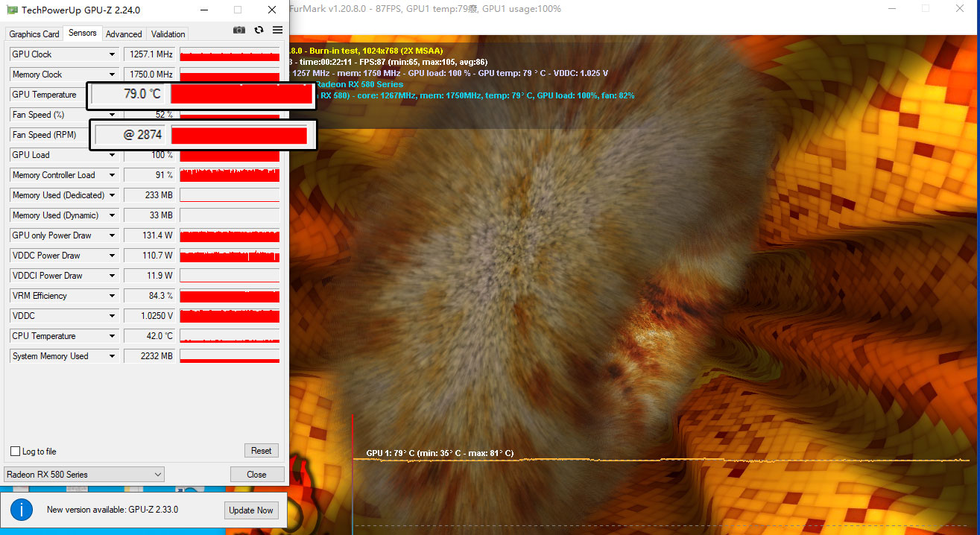Switch to the Graphics Card tab
The height and width of the screenshot is (535, 980).
coord(34,34)
